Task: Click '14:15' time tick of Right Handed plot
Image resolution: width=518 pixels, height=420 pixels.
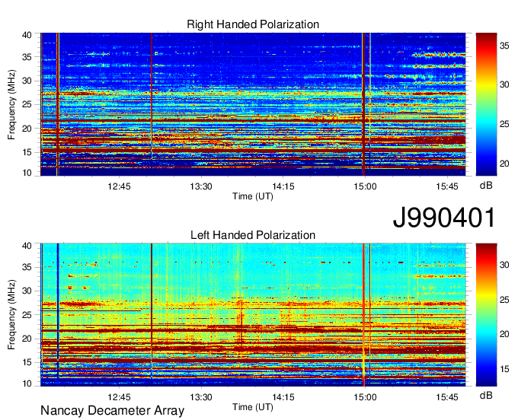Action: (x=283, y=186)
